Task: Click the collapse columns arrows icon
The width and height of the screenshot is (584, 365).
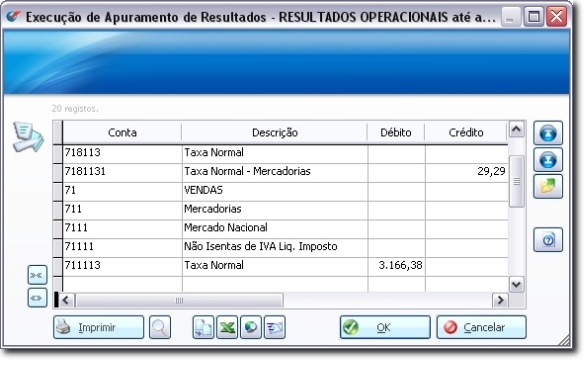Action: [x=37, y=275]
